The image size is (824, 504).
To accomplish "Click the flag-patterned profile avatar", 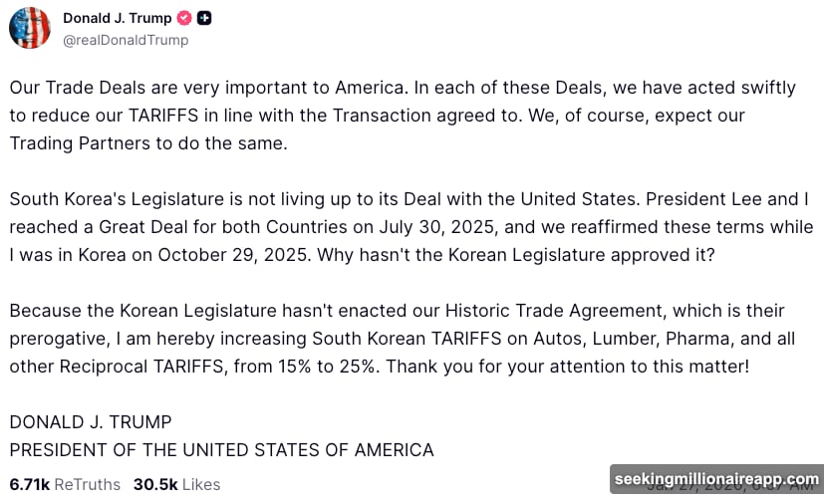I will tap(30, 28).
